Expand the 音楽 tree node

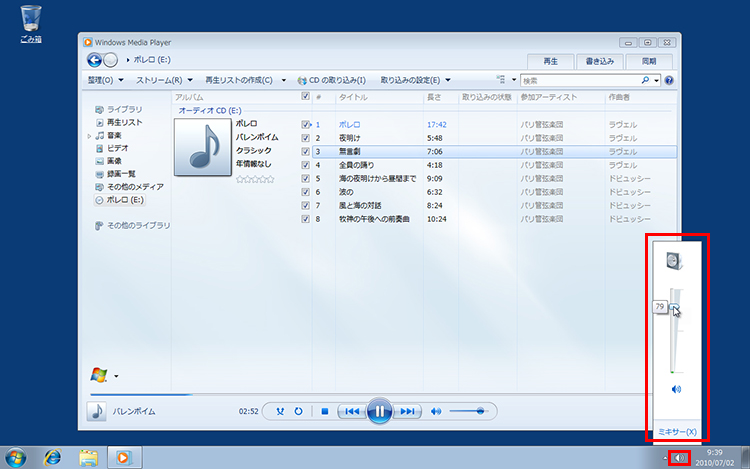[89, 136]
